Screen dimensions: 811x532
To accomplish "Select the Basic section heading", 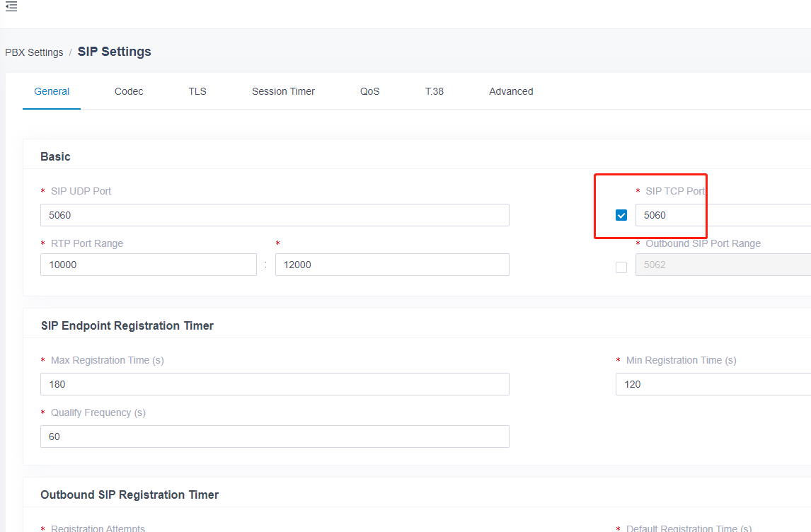I will tap(55, 156).
